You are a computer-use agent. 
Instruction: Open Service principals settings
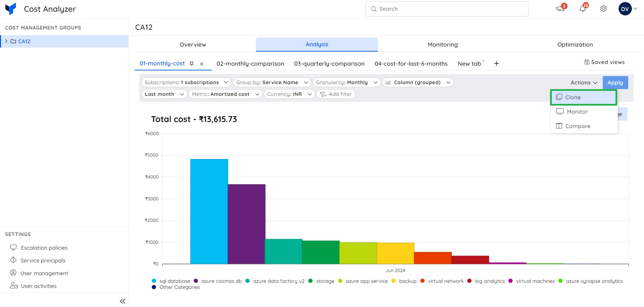(x=43, y=260)
